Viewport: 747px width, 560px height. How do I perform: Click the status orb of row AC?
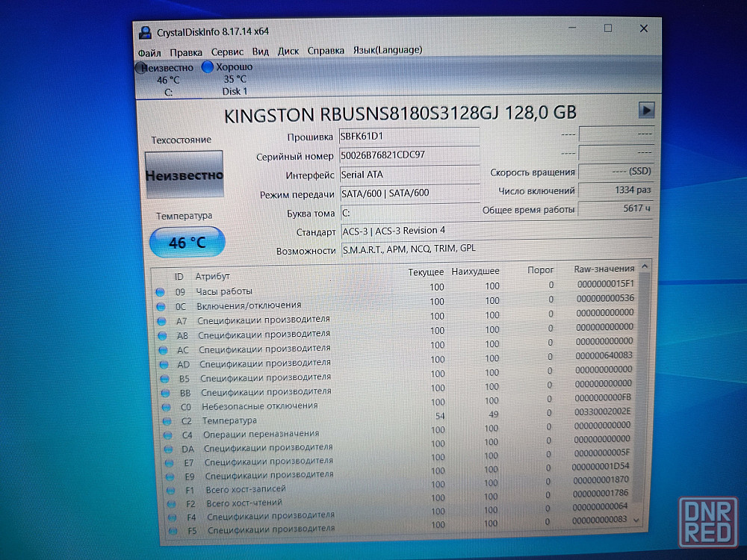point(163,350)
